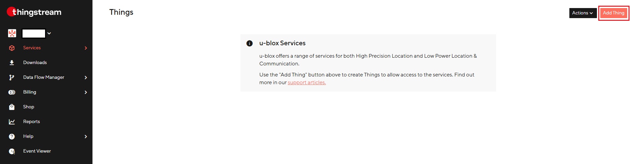
Task: Click the Shop bag icon
Action: pos(12,107)
